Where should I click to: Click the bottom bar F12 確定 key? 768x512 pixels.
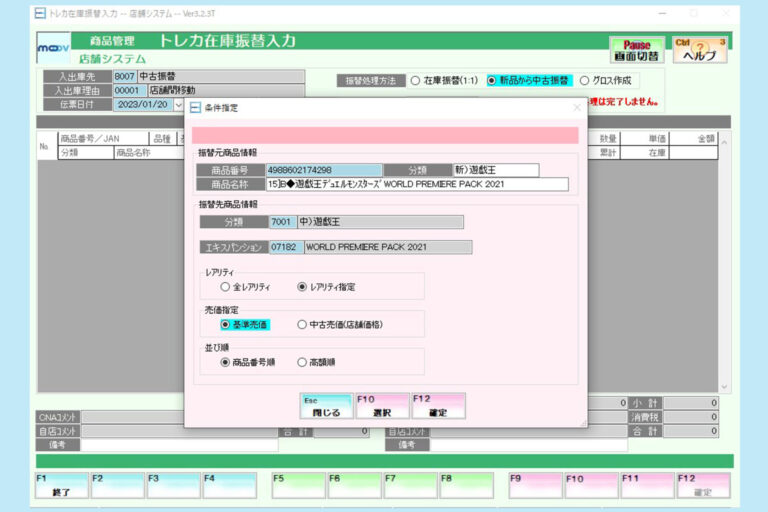(703, 485)
